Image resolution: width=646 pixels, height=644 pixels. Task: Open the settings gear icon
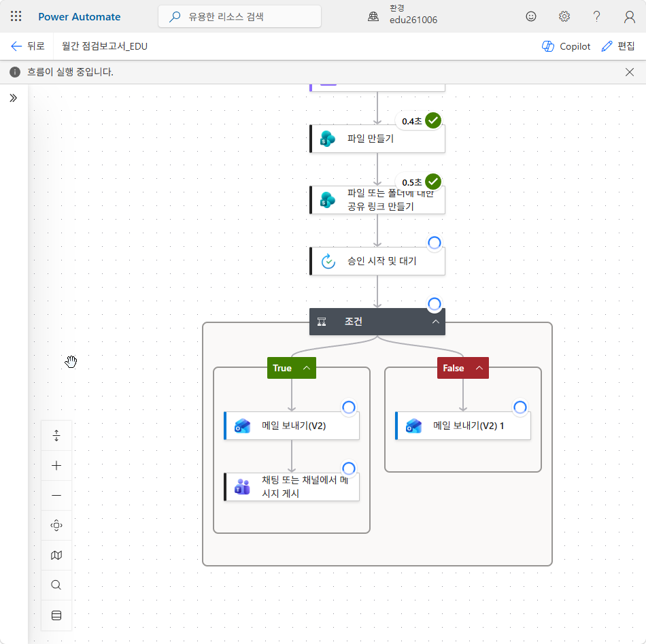click(x=564, y=16)
